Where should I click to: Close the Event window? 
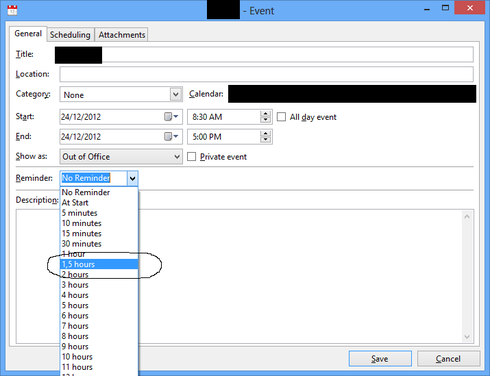click(470, 8)
